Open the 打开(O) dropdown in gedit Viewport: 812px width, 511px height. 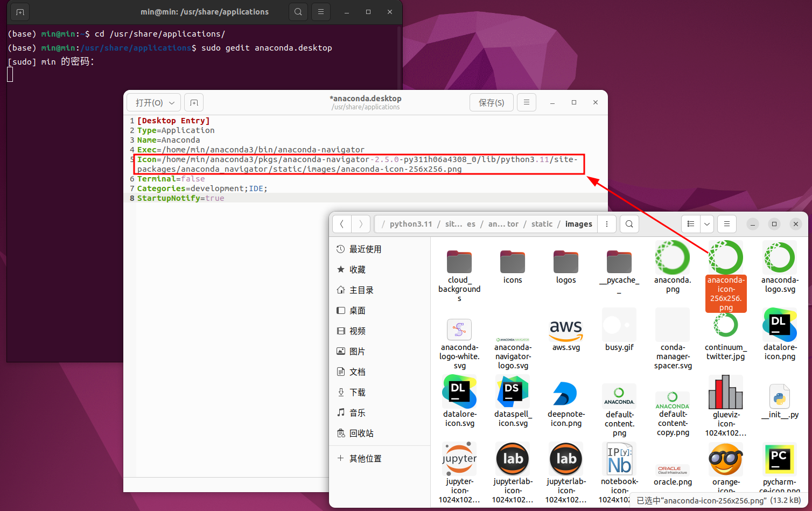(153, 102)
